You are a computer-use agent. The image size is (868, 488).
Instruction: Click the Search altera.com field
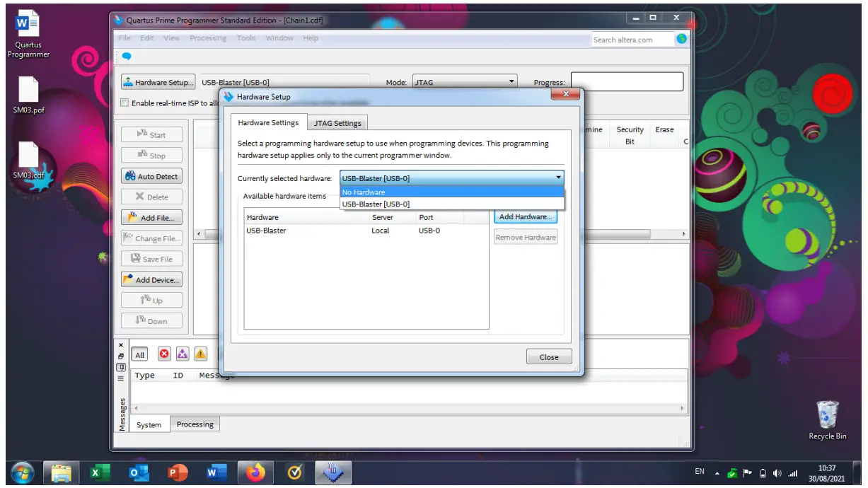tap(631, 40)
